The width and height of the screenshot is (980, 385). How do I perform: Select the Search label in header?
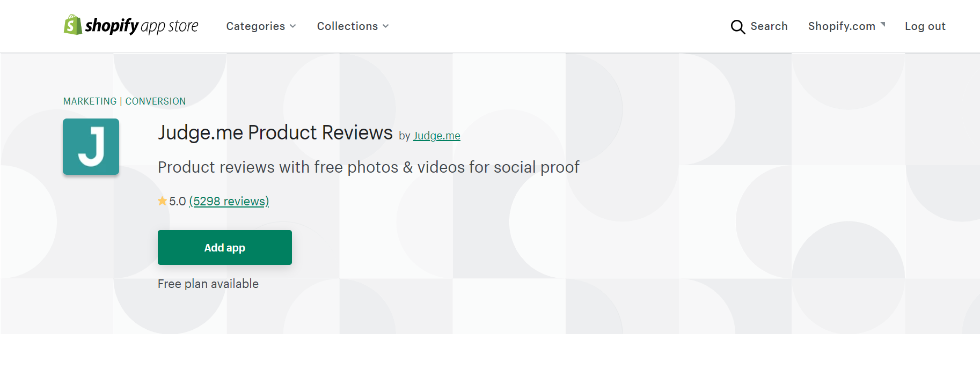pyautogui.click(x=769, y=26)
